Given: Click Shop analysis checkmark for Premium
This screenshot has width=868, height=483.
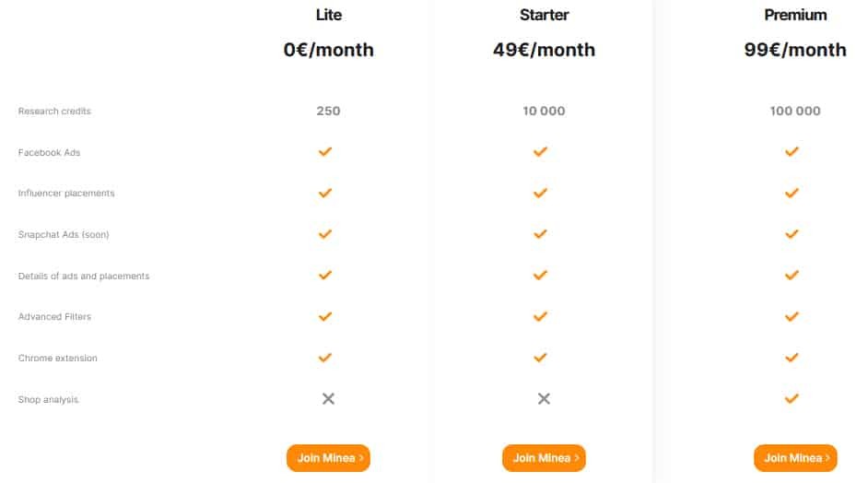Looking at the screenshot, I should pos(792,398).
